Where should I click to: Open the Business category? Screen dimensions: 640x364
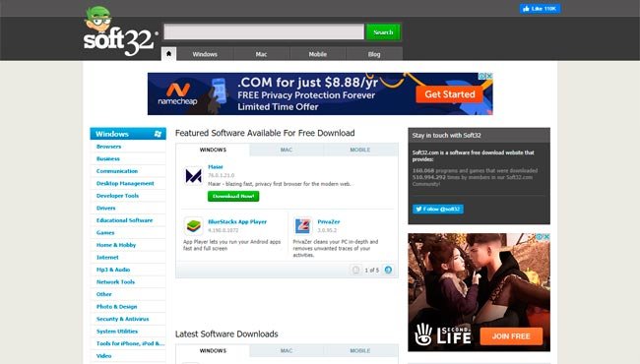[108, 158]
